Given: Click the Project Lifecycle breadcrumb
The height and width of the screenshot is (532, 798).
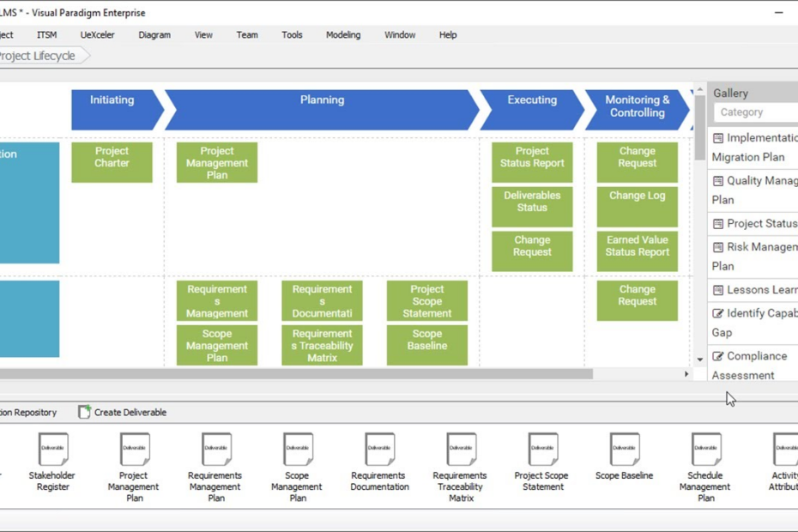Looking at the screenshot, I should pyautogui.click(x=37, y=56).
